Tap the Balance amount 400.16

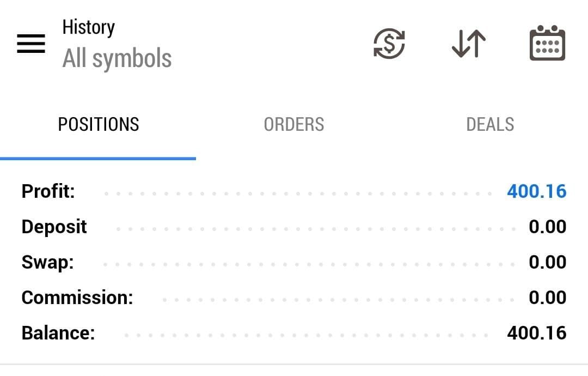coord(536,333)
